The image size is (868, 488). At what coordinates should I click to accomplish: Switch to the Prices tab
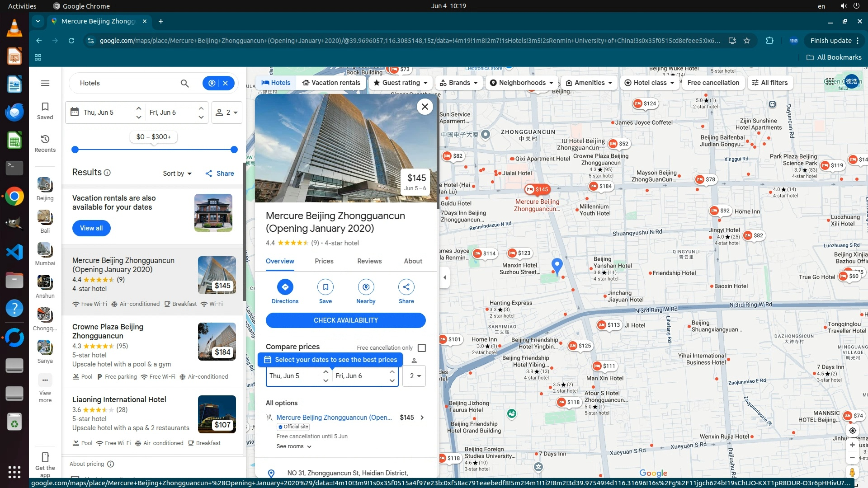pyautogui.click(x=324, y=261)
